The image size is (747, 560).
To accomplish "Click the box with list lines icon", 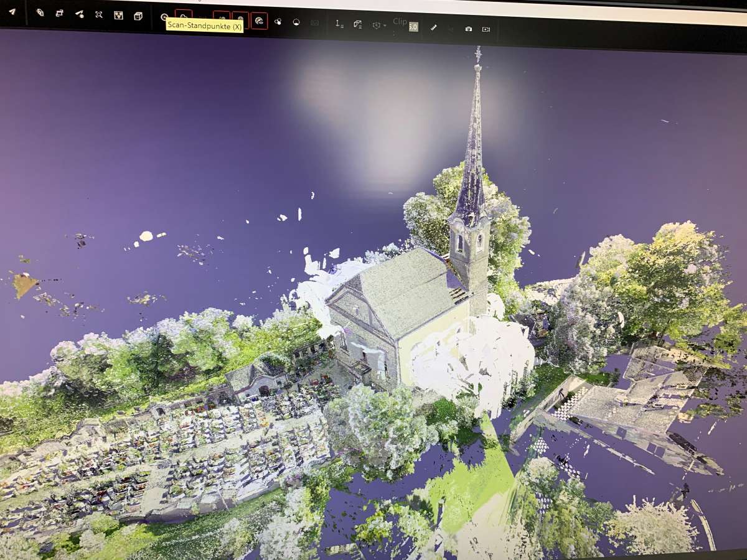I will [x=358, y=24].
